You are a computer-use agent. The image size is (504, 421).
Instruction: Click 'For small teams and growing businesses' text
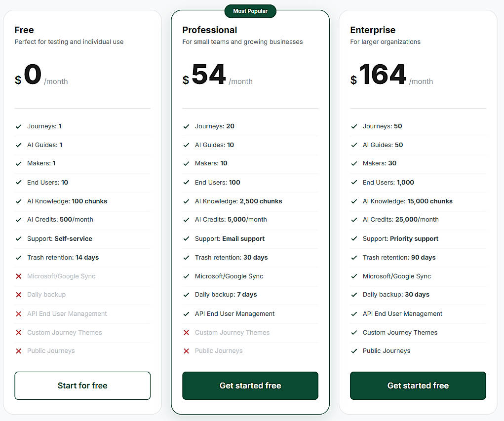(242, 42)
